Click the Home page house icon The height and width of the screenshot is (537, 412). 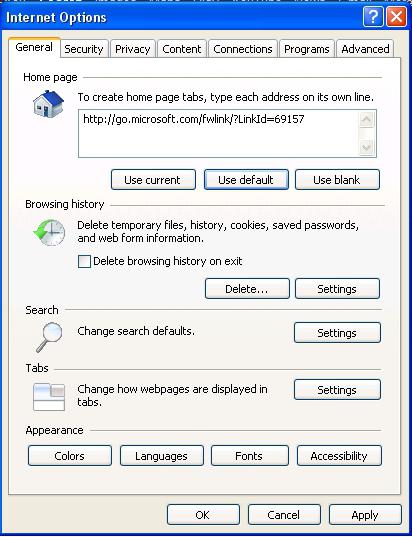(48, 103)
